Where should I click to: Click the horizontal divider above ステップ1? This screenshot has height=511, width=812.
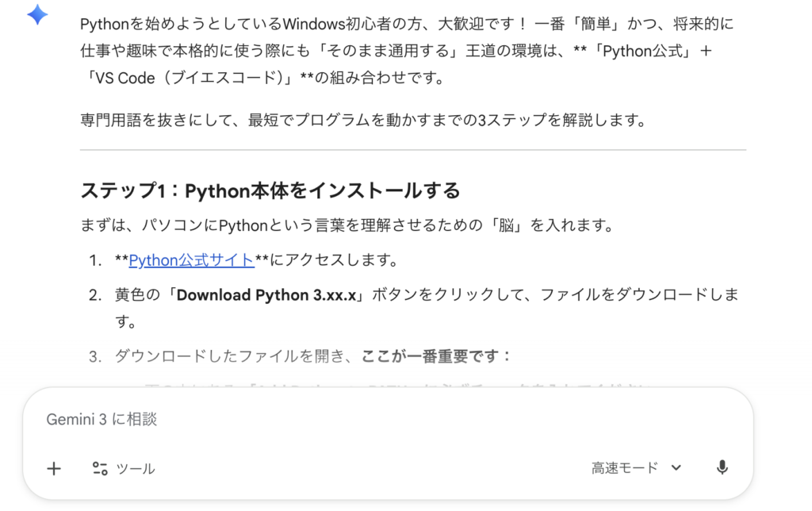point(412,150)
